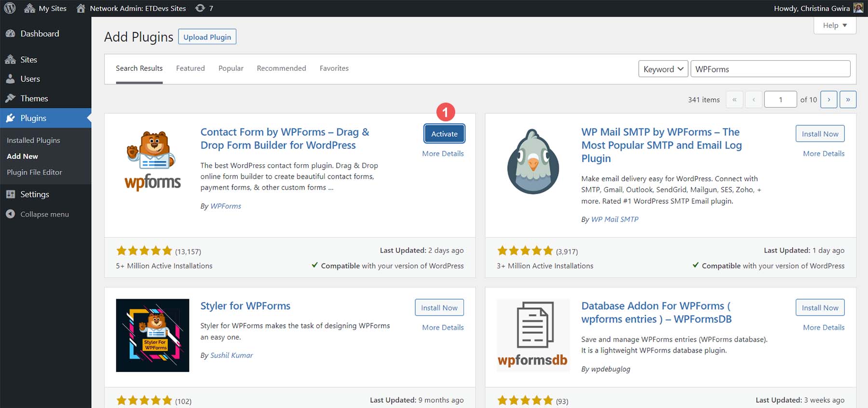Click Christina Gwira's profile avatar
This screenshot has width=868, height=408.
coord(858,8)
